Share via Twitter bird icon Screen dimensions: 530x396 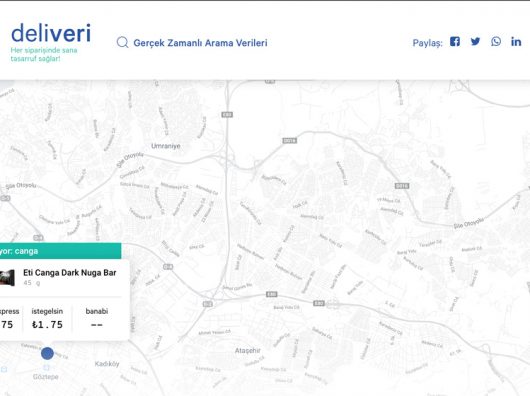[x=475, y=42]
